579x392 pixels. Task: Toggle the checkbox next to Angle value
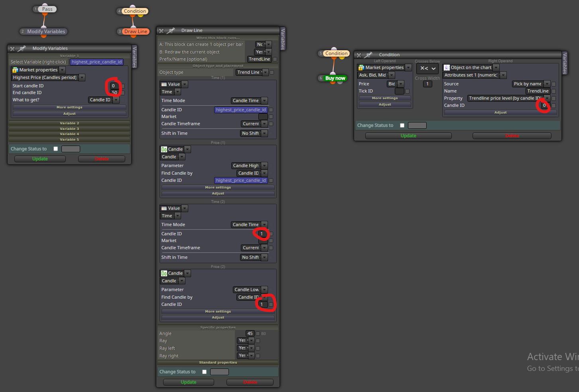258,333
